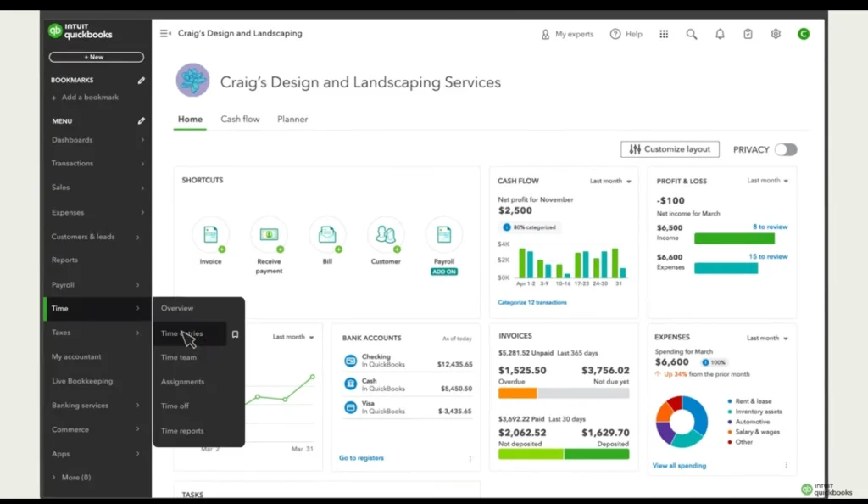Image resolution: width=868 pixels, height=504 pixels.
Task: Click Categorize 12 transactions link
Action: (x=531, y=302)
